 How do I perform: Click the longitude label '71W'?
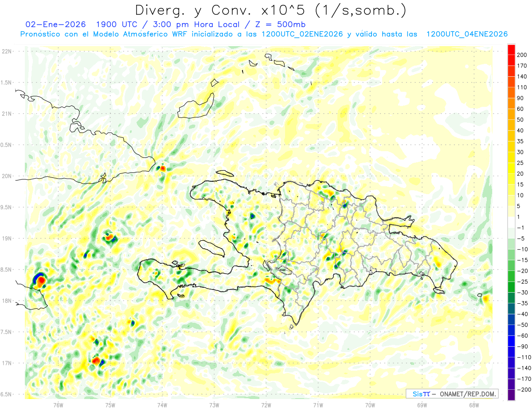[x=318, y=404]
